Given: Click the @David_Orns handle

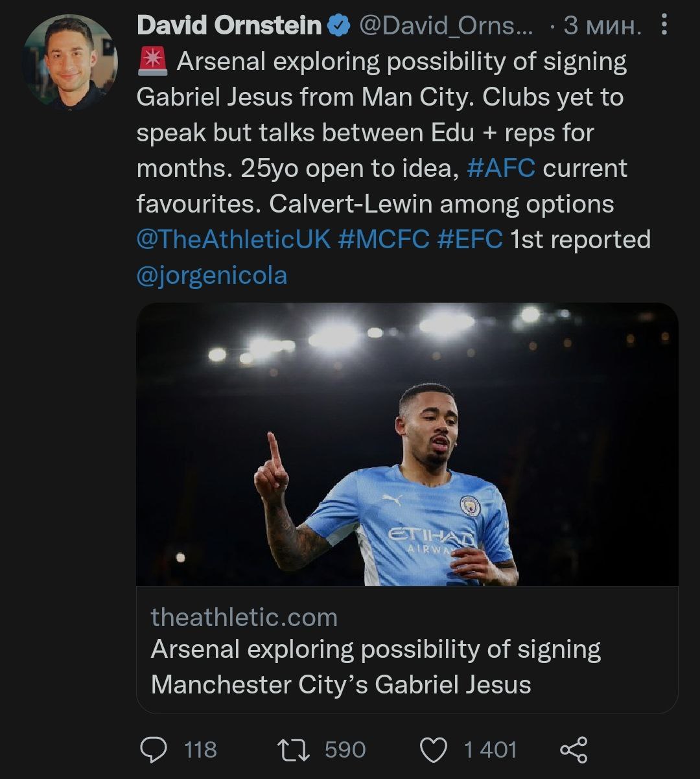Looking at the screenshot, I should [x=447, y=26].
